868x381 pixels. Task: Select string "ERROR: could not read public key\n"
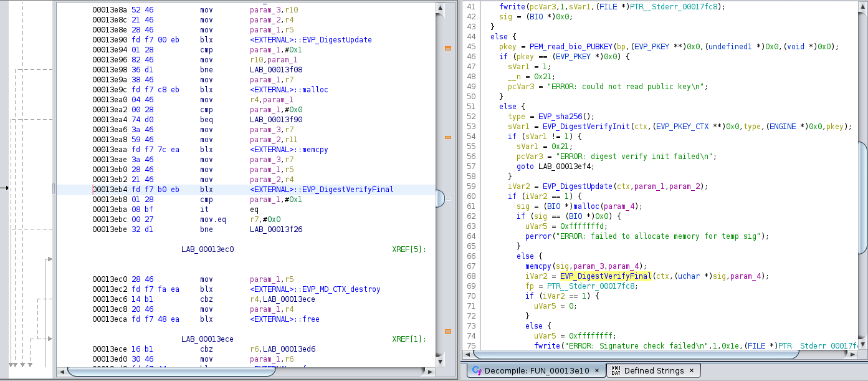click(625, 87)
